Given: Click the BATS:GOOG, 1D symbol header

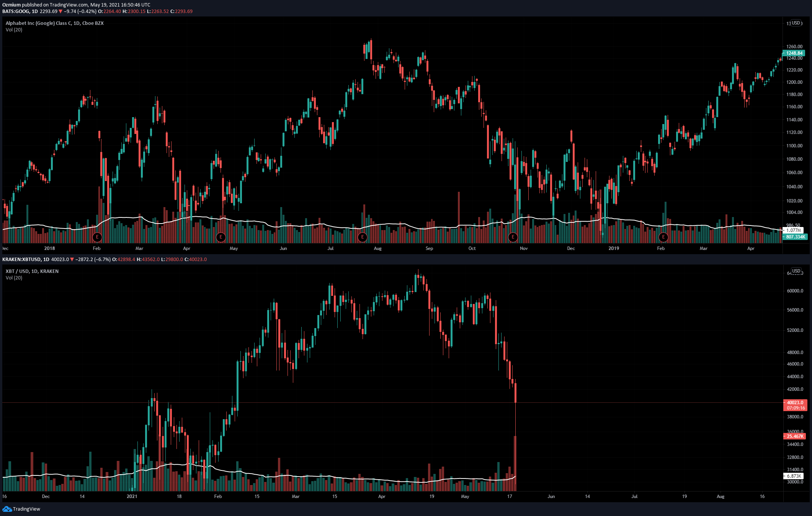Looking at the screenshot, I should pyautogui.click(x=20, y=11).
